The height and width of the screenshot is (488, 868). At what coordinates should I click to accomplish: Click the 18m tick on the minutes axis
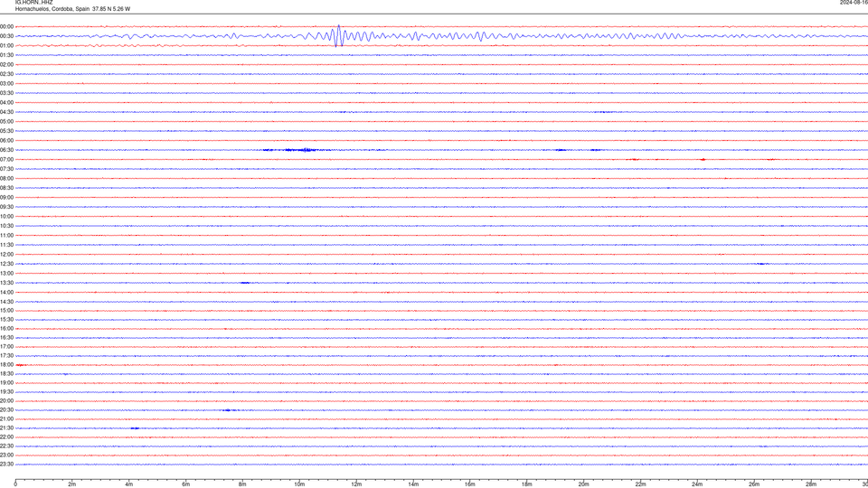(x=527, y=484)
